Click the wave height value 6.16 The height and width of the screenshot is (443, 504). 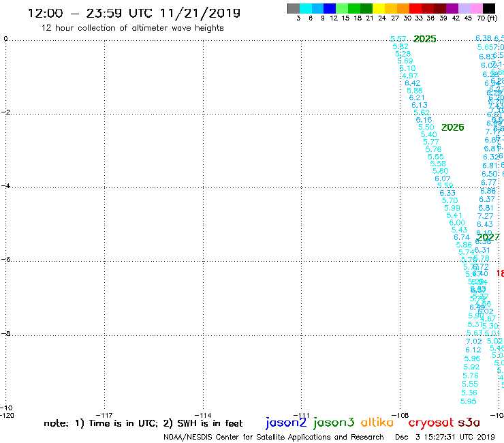coord(424,120)
